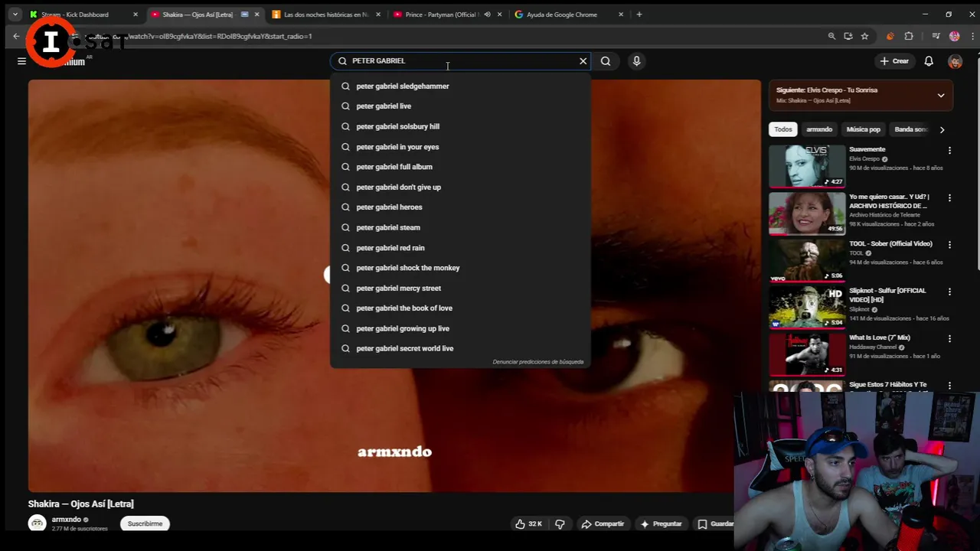
Task: Show more filter chips with right arrow
Action: tap(942, 129)
